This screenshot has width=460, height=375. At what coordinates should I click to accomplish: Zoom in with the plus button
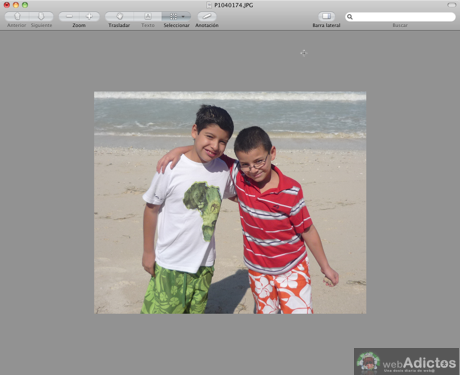coord(89,16)
